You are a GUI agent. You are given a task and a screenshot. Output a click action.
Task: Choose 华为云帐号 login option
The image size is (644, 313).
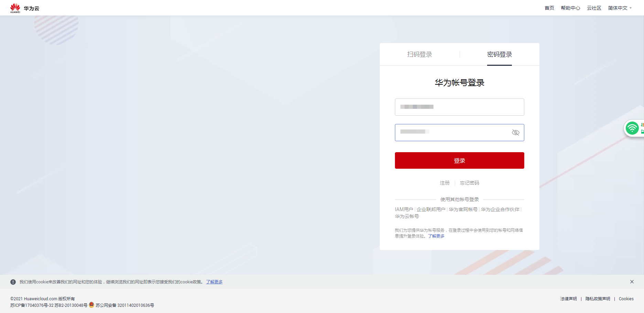click(407, 216)
